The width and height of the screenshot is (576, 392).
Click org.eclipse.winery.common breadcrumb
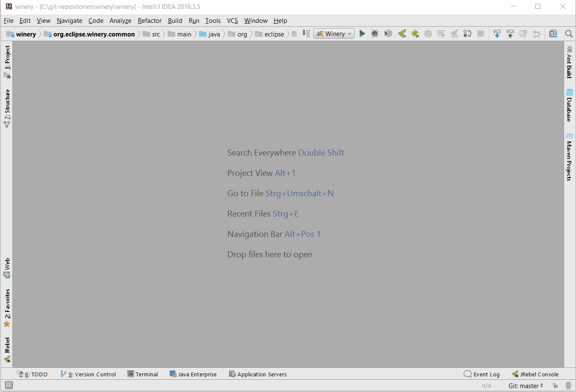89,34
